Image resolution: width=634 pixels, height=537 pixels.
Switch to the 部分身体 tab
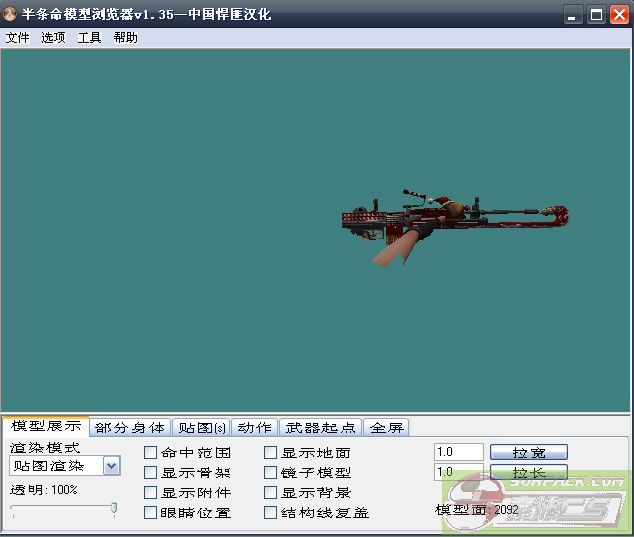(x=130, y=428)
